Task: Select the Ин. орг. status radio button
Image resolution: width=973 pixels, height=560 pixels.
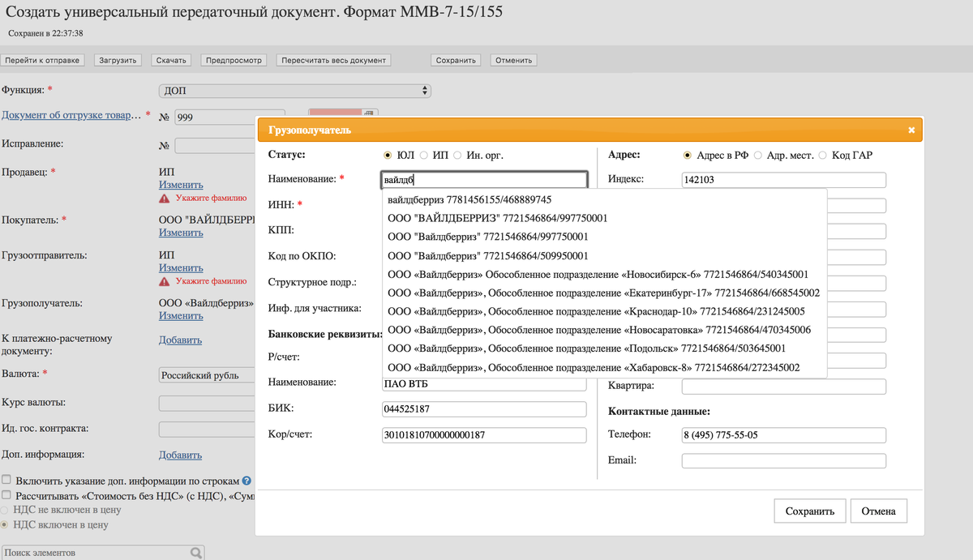Action: [x=457, y=155]
